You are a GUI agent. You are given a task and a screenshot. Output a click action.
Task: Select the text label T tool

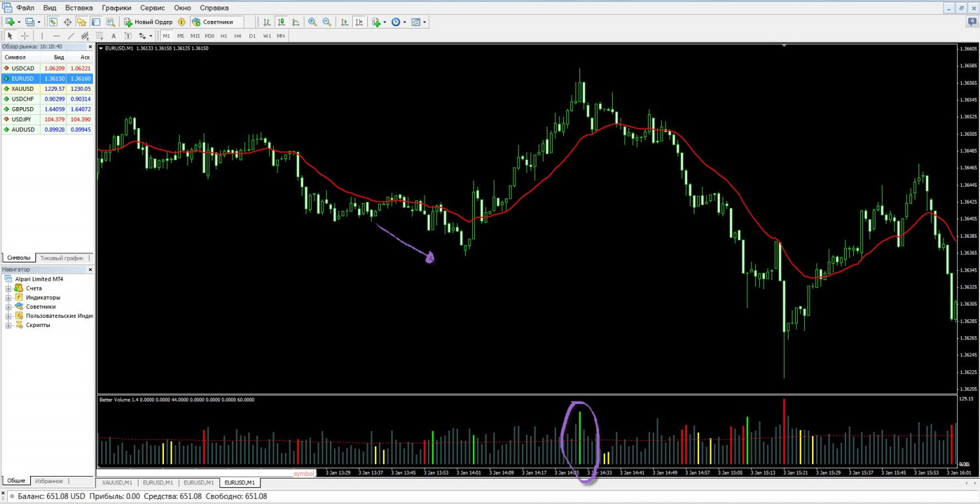tap(128, 36)
